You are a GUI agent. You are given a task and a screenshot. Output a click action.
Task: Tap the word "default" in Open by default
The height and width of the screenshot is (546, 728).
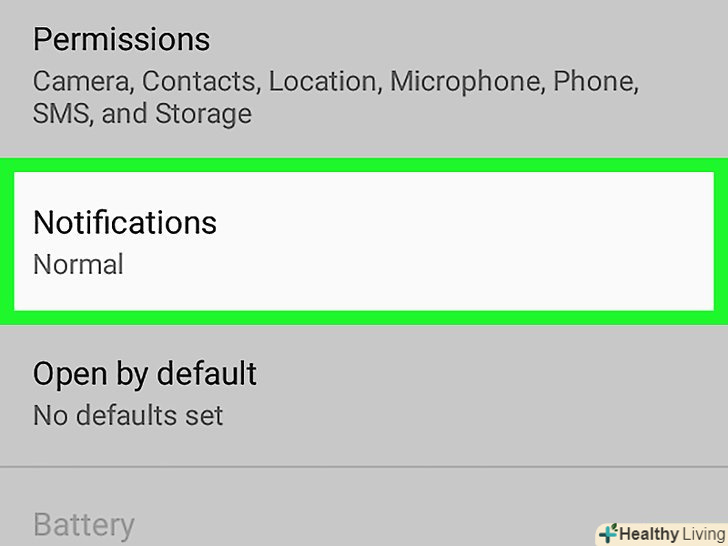[204, 374]
